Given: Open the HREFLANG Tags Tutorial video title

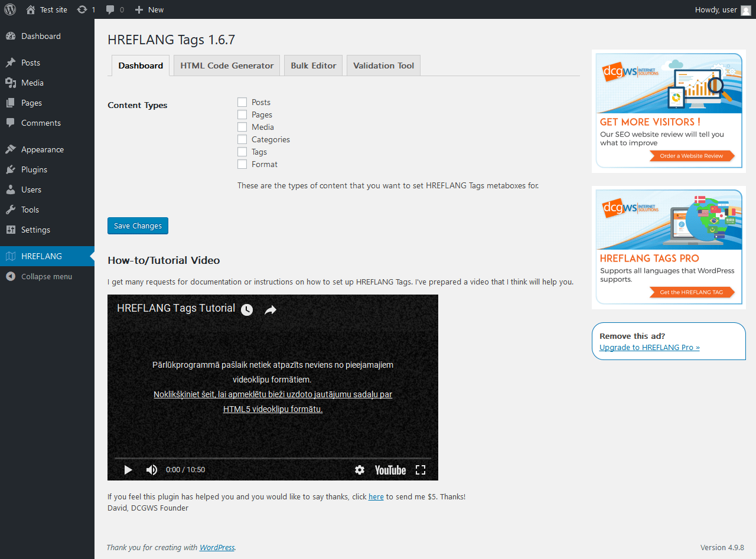Looking at the screenshot, I should coord(176,308).
